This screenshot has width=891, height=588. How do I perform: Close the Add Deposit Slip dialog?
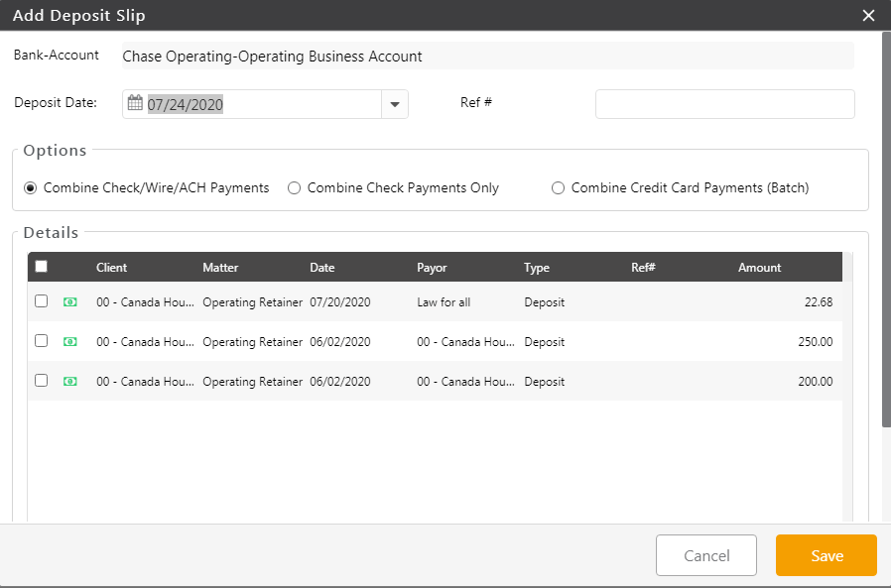point(868,16)
